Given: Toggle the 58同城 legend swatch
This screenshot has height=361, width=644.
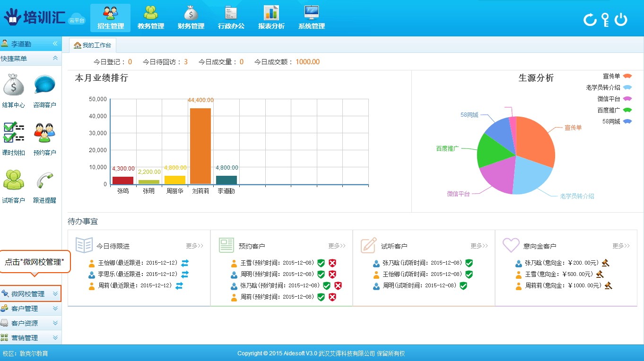Looking at the screenshot, I should 627,121.
